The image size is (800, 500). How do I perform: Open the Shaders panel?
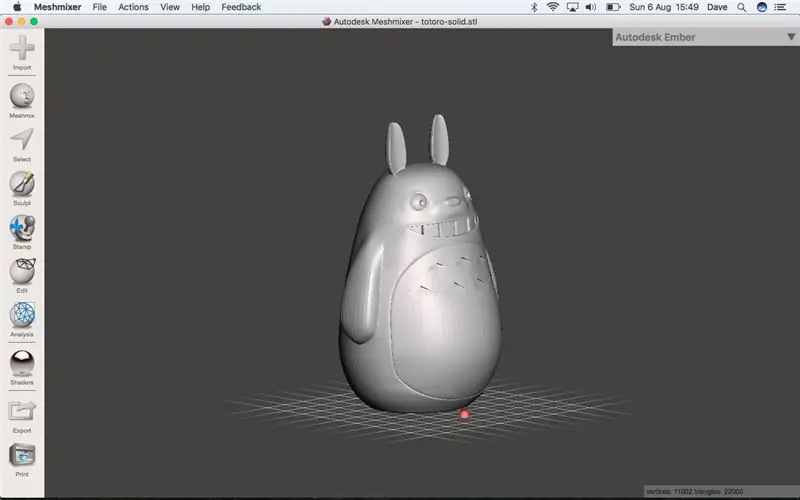pos(22,367)
